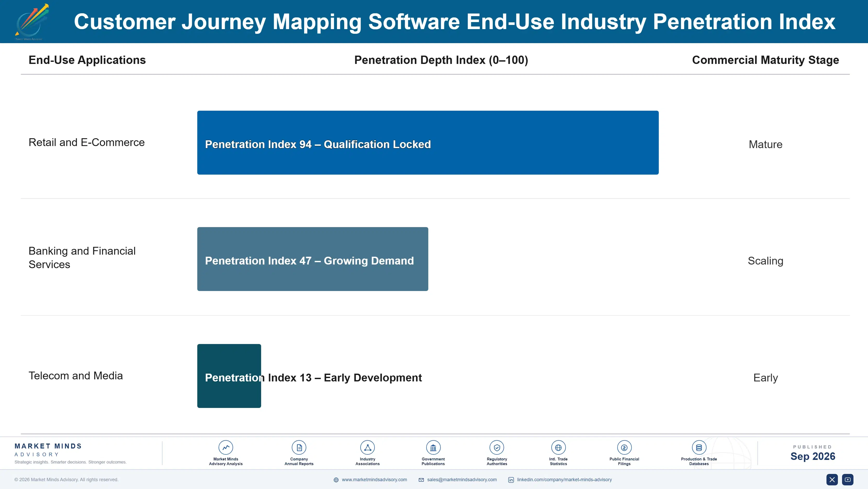Click the Industry Associations icon
Image resolution: width=868 pixels, height=489 pixels.
tap(367, 447)
